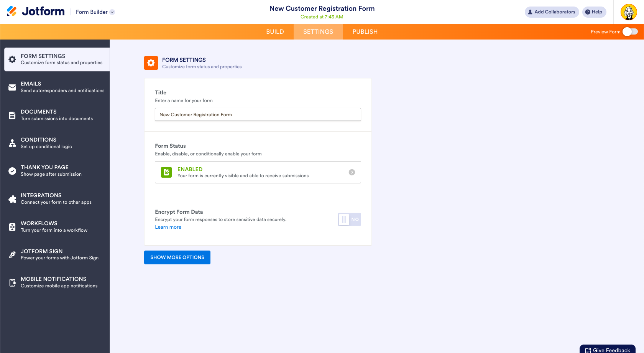Click Show More Options button
This screenshot has height=353, width=644.
pos(177,257)
